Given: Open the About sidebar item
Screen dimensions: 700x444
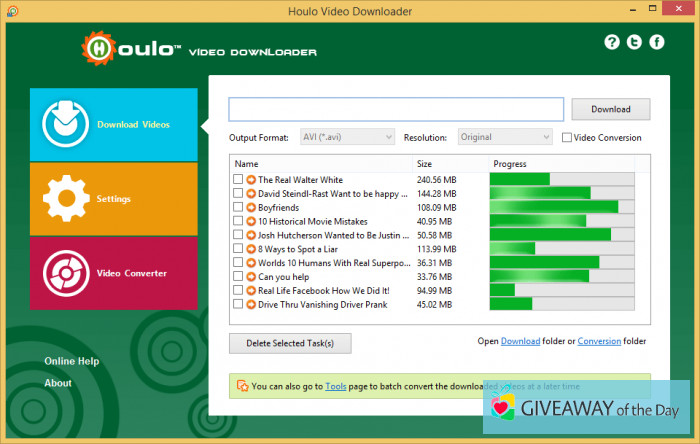Looking at the screenshot, I should pos(58,383).
